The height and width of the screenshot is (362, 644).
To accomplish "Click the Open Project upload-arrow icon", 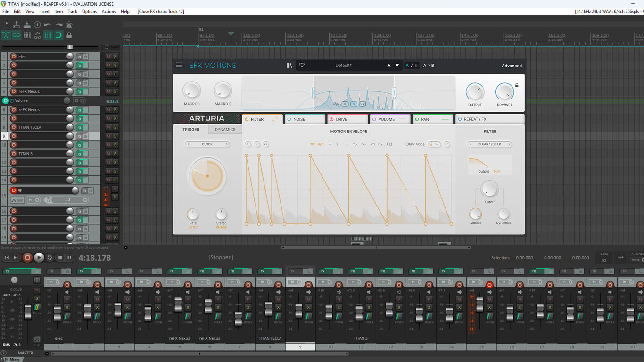I will 17,25.
